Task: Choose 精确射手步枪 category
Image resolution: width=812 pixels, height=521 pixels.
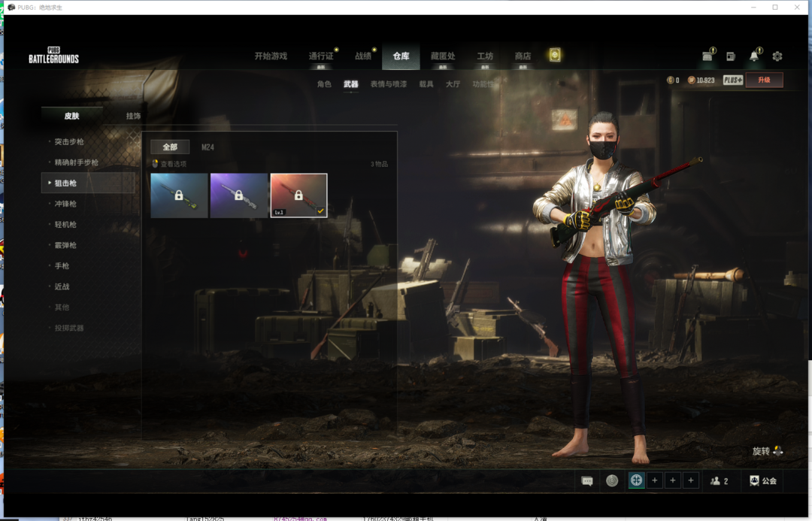Action: point(76,162)
